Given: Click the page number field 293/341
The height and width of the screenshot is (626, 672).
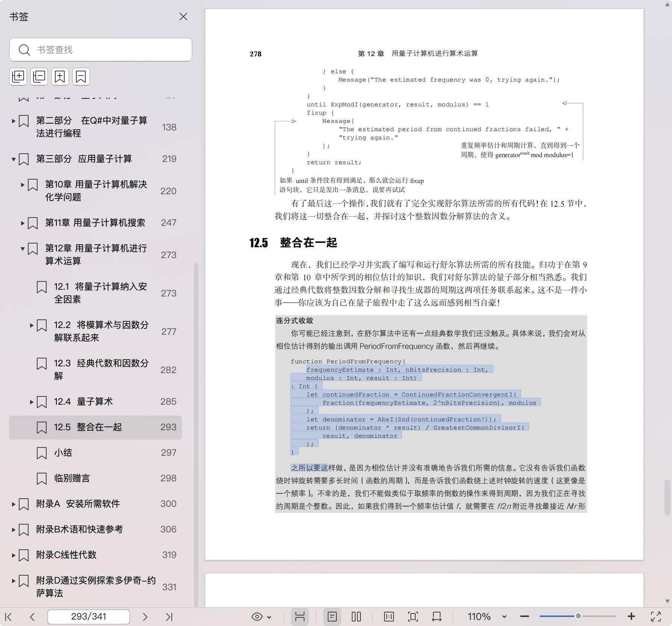Looking at the screenshot, I should (89, 617).
